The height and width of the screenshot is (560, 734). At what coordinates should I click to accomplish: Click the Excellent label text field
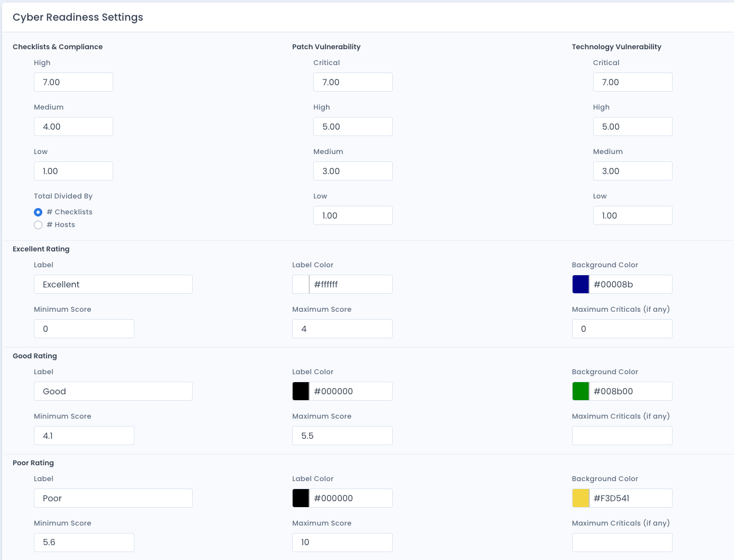pos(113,284)
